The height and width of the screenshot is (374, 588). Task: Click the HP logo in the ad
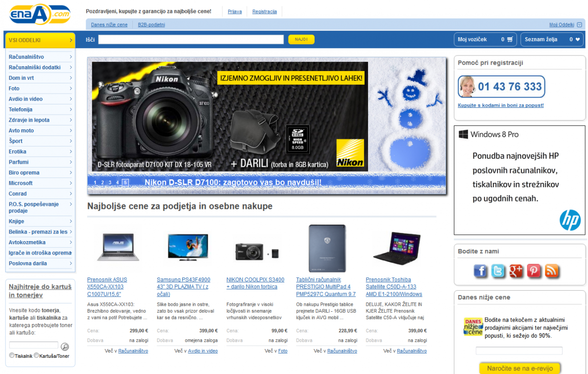(570, 220)
